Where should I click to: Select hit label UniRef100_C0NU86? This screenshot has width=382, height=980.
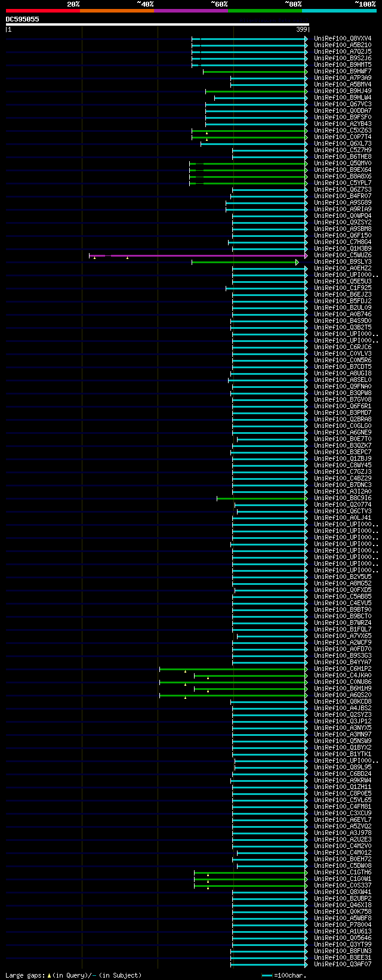[x=343, y=682]
